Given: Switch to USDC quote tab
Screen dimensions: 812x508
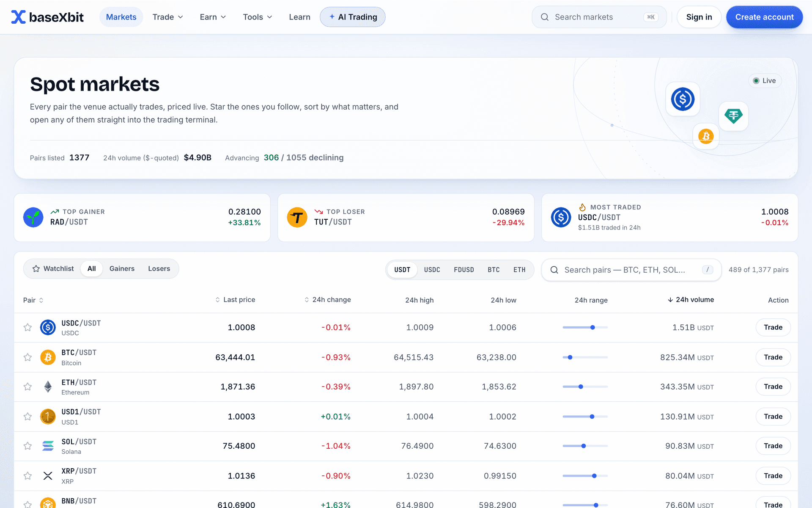Looking at the screenshot, I should (432, 270).
